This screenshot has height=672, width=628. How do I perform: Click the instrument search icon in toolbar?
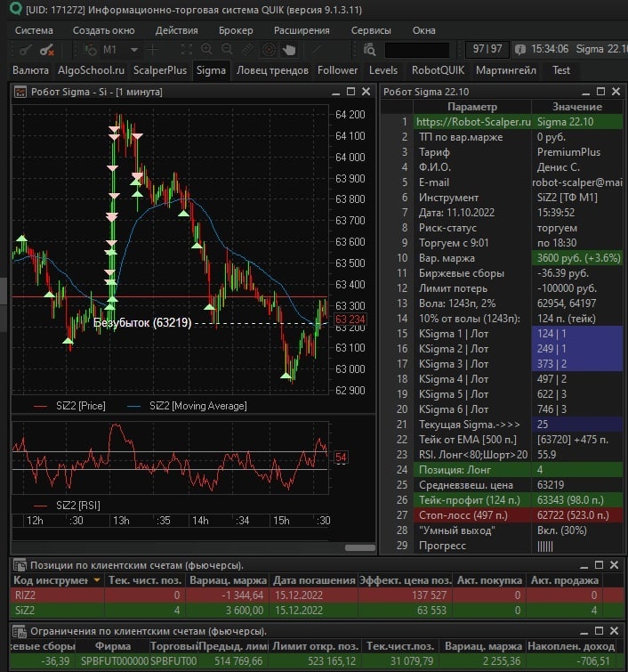pyautogui.click(x=369, y=50)
